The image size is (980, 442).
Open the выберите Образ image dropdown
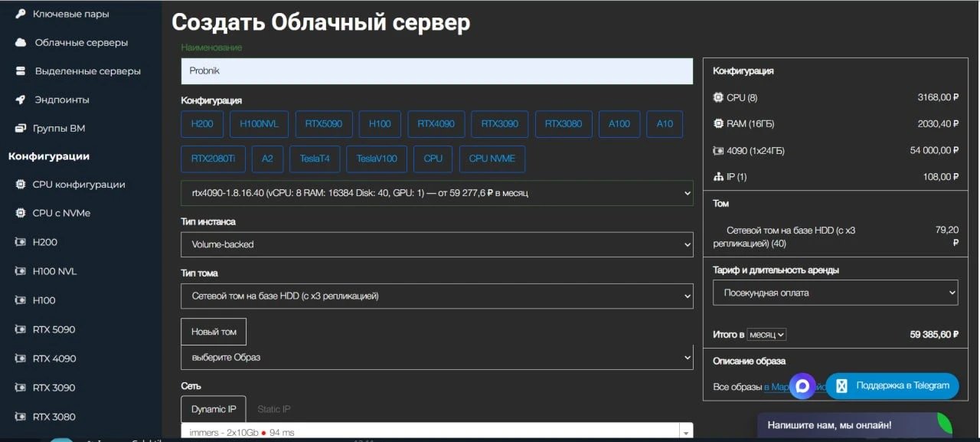437,358
